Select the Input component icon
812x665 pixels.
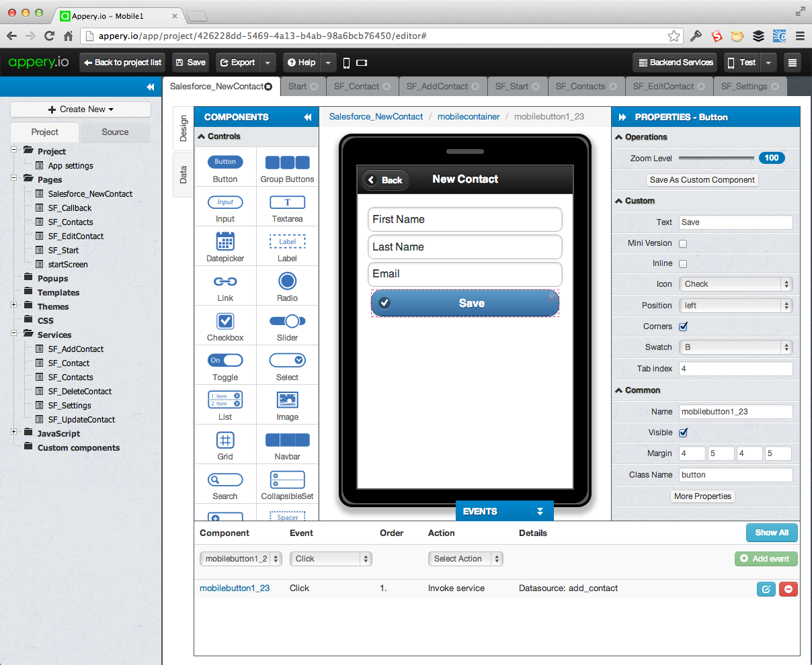click(225, 202)
